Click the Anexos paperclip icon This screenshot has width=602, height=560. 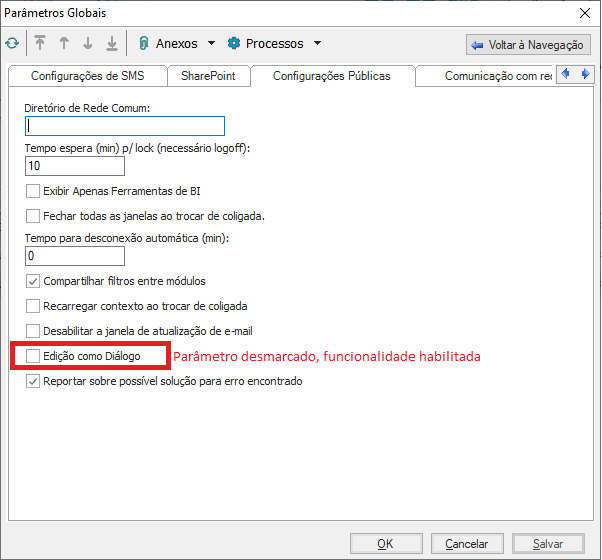[144, 43]
